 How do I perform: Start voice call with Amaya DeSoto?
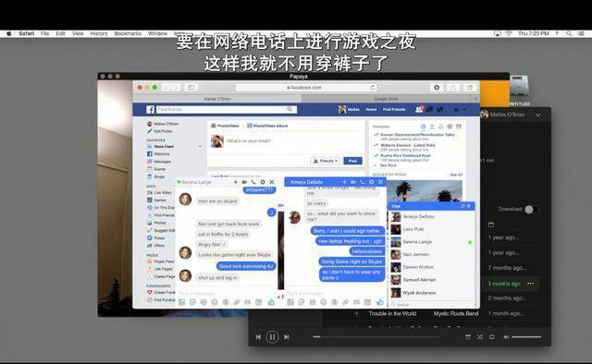tap(363, 182)
